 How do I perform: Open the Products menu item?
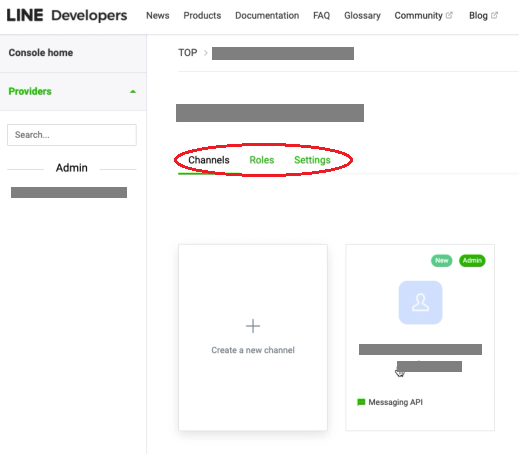[202, 16]
